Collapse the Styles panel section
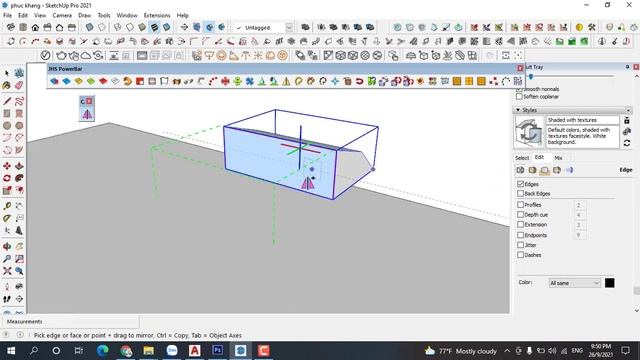The width and height of the screenshot is (640, 360). (x=518, y=110)
